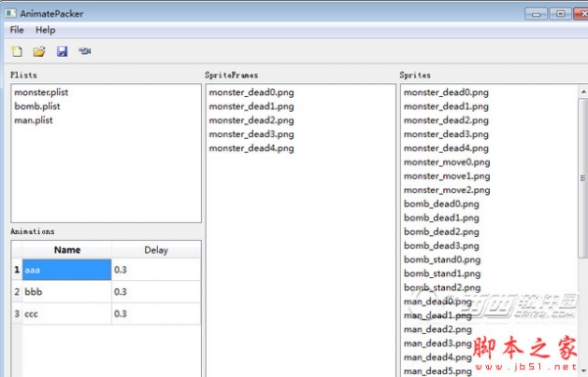588x377 pixels.
Task: Select the bbb animation name cell
Action: click(67, 292)
